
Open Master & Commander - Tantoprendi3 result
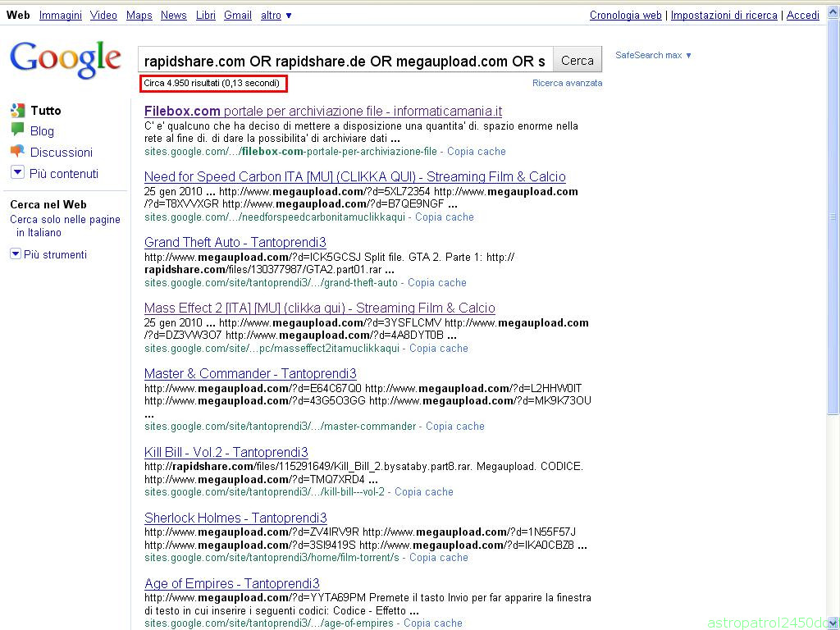pyautogui.click(x=250, y=373)
